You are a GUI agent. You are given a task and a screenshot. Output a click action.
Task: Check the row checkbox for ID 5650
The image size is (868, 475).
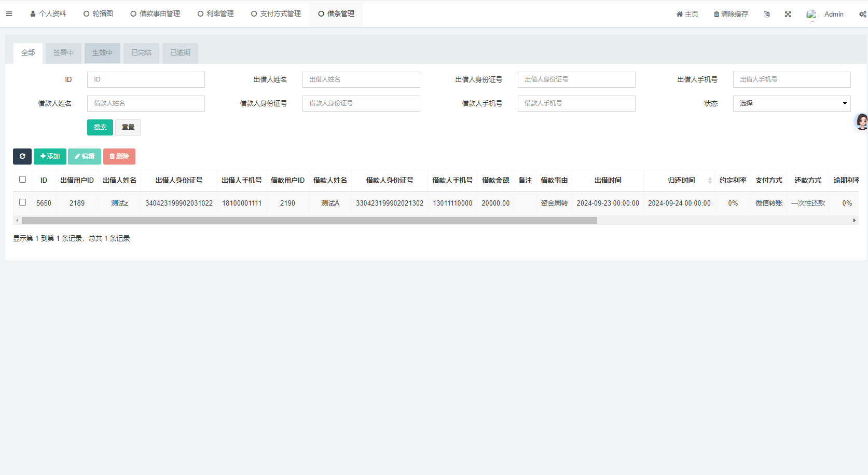click(22, 202)
